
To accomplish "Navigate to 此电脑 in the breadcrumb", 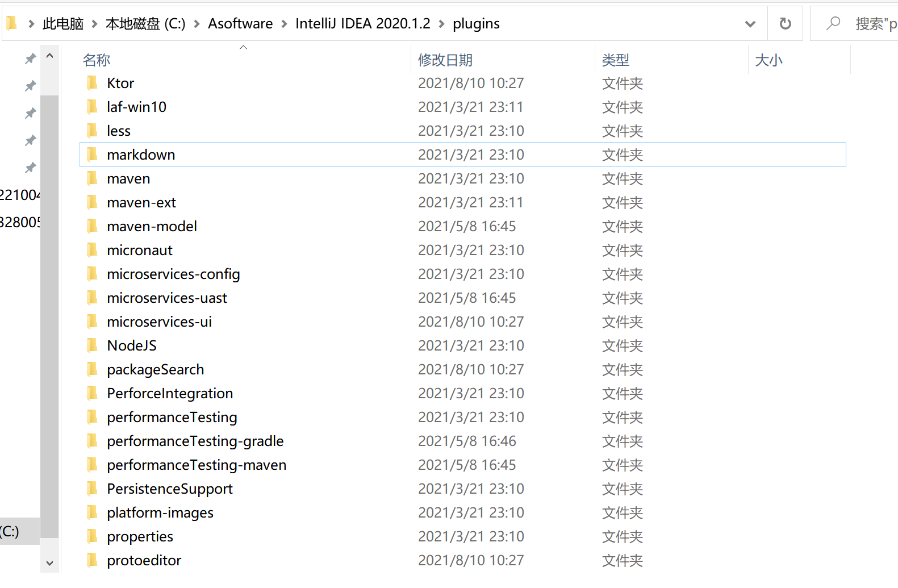I will click(63, 24).
